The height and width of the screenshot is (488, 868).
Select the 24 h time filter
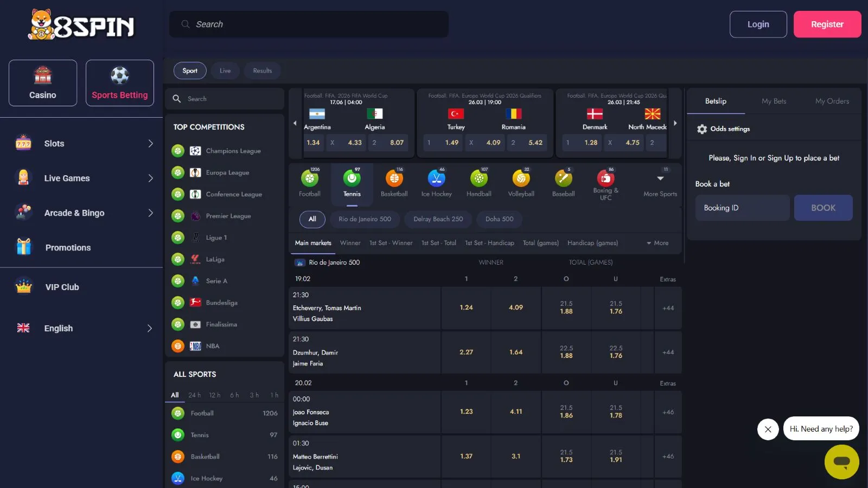(194, 395)
